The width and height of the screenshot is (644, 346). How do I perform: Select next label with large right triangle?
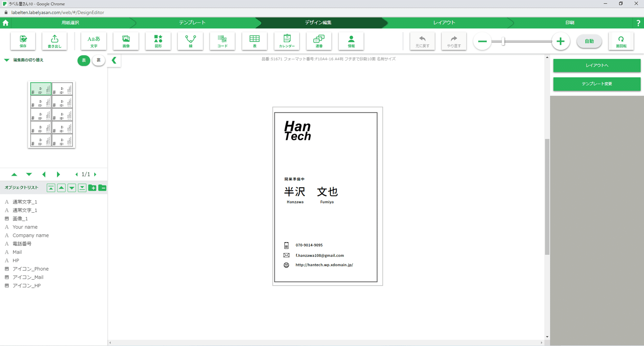click(x=58, y=174)
